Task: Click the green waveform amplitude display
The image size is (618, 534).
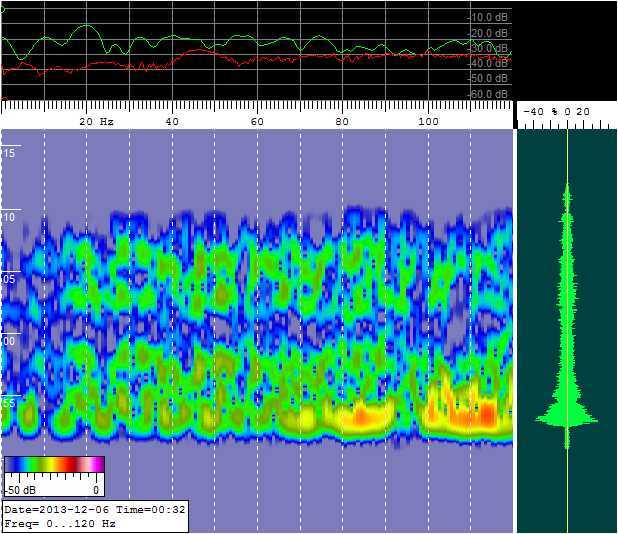Action: click(567, 330)
